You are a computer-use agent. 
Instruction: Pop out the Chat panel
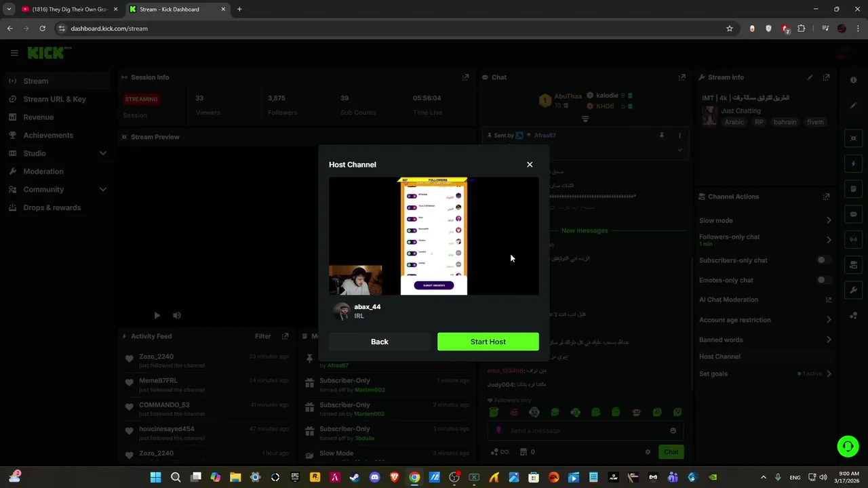(x=682, y=77)
